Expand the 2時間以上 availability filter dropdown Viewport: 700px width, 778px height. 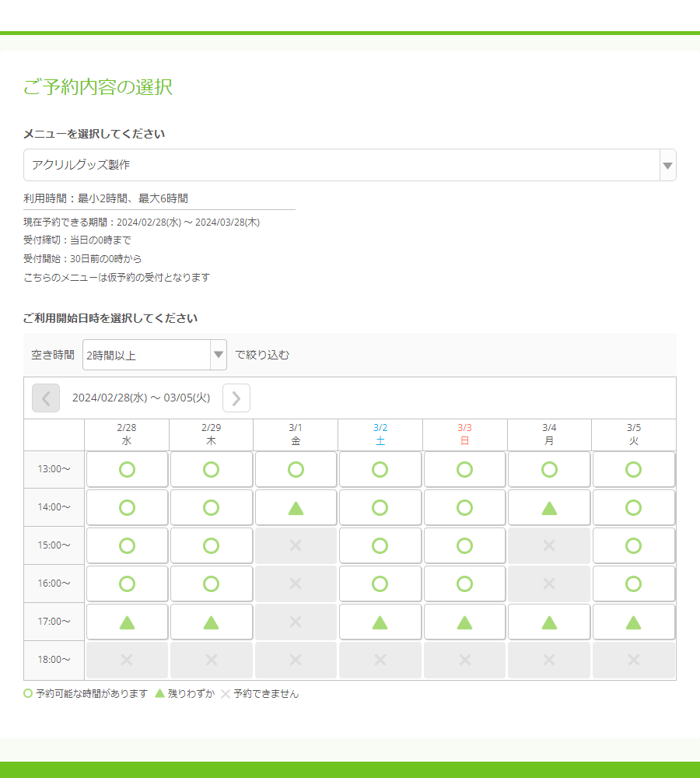click(x=154, y=356)
